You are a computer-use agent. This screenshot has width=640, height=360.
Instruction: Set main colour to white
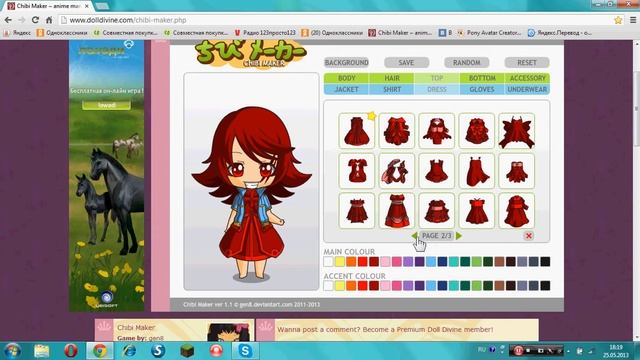point(328,262)
